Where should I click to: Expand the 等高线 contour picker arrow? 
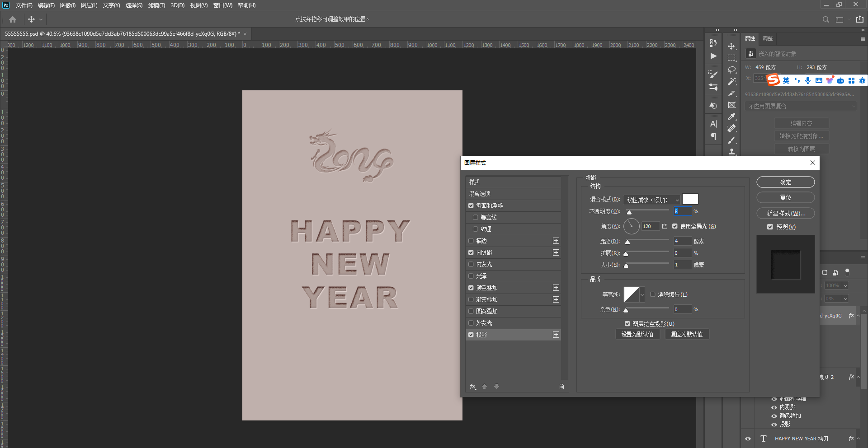click(x=642, y=294)
